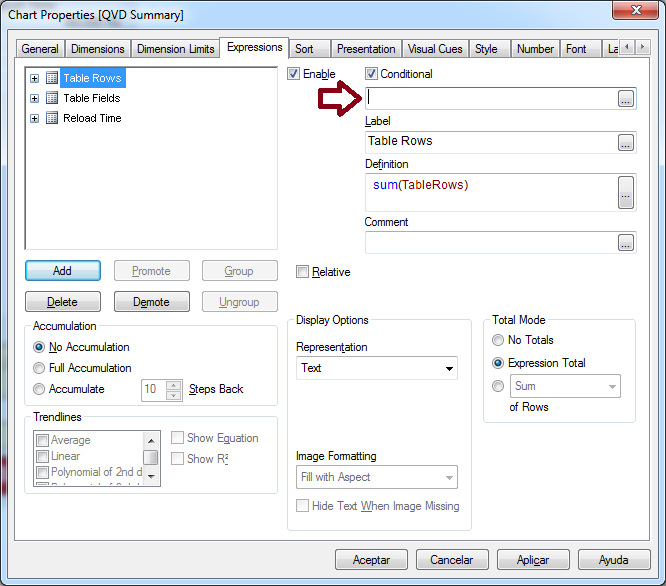Expand the Table Fields expression node
The image size is (666, 586).
click(x=35, y=99)
